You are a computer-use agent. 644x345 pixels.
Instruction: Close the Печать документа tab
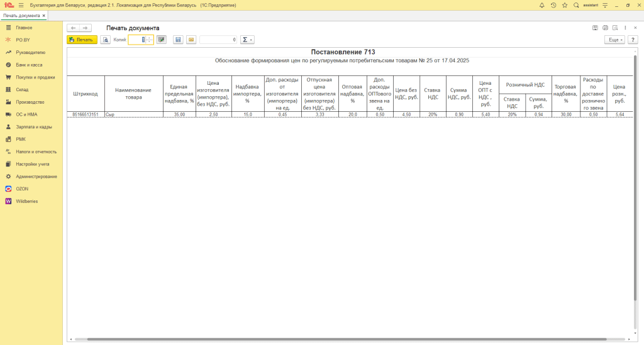pyautogui.click(x=44, y=16)
